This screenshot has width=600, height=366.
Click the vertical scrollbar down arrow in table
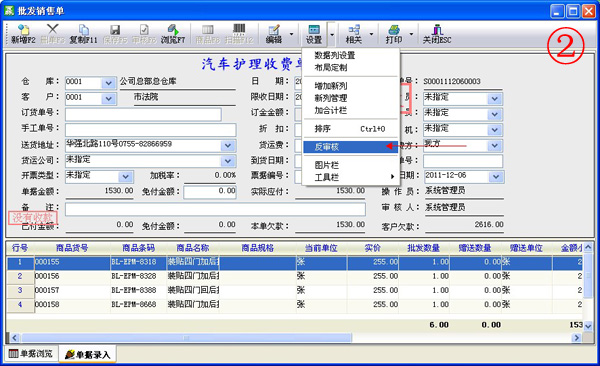pos(588,327)
